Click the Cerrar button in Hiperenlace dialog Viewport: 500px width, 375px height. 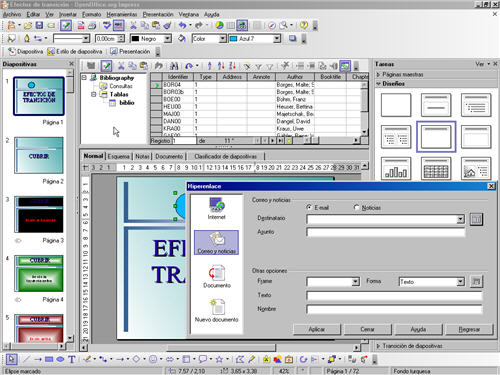click(367, 329)
